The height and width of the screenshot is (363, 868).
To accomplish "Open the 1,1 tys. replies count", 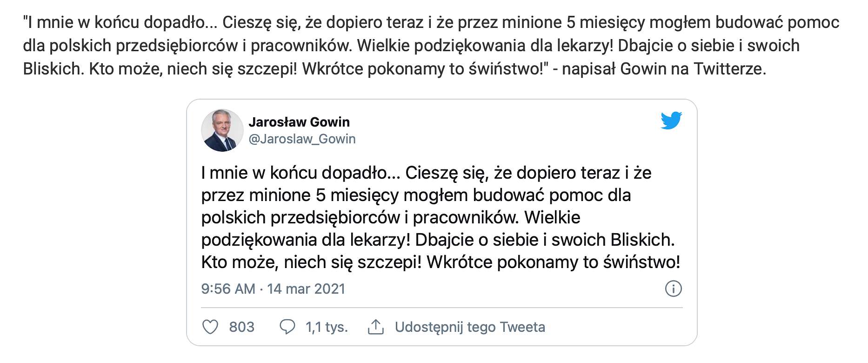I will click(x=327, y=327).
